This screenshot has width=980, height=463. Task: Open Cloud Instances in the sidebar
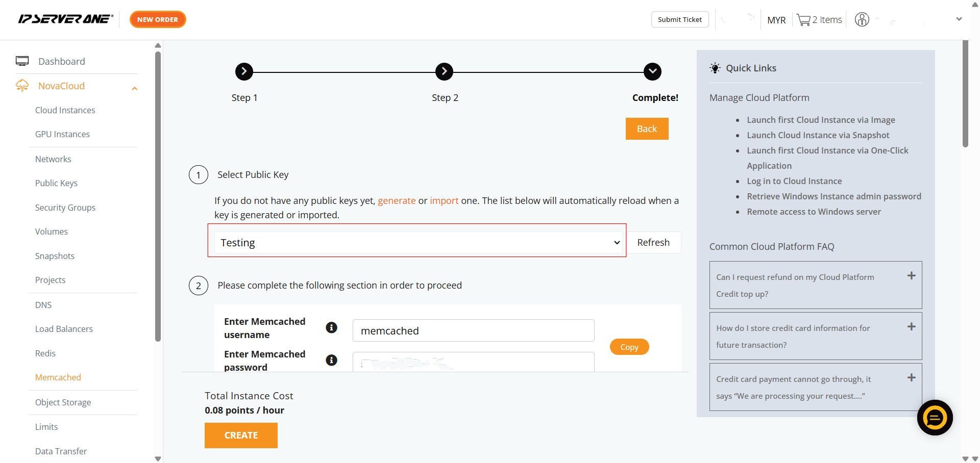[x=65, y=110]
